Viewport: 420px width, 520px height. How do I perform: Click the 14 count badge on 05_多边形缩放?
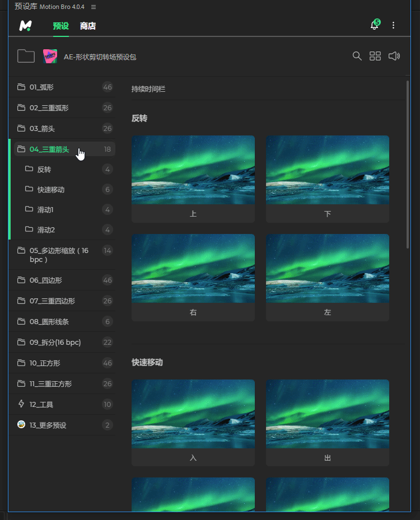click(107, 250)
